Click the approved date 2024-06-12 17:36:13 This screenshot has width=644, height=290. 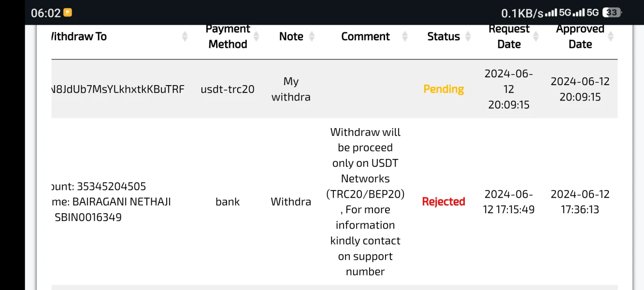[x=580, y=202]
